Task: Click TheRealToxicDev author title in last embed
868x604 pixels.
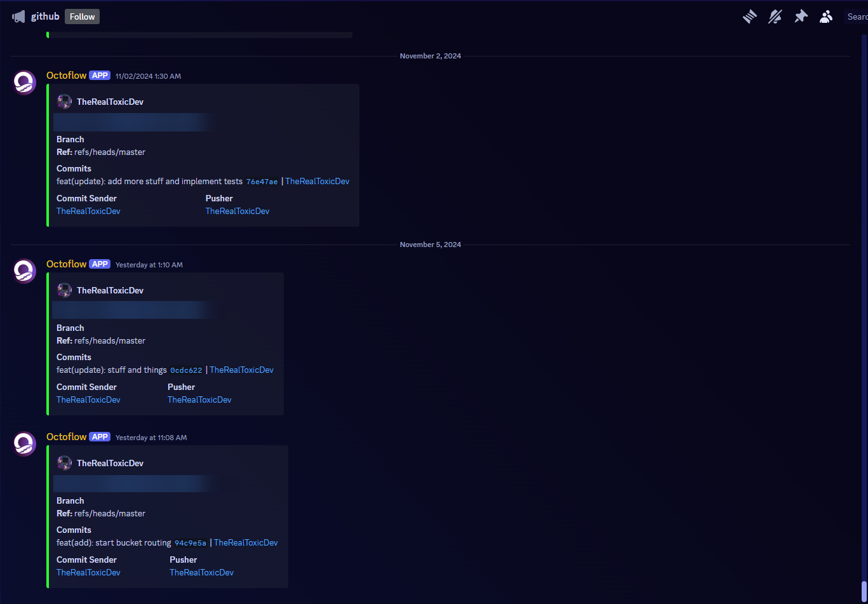Action: pyautogui.click(x=110, y=463)
